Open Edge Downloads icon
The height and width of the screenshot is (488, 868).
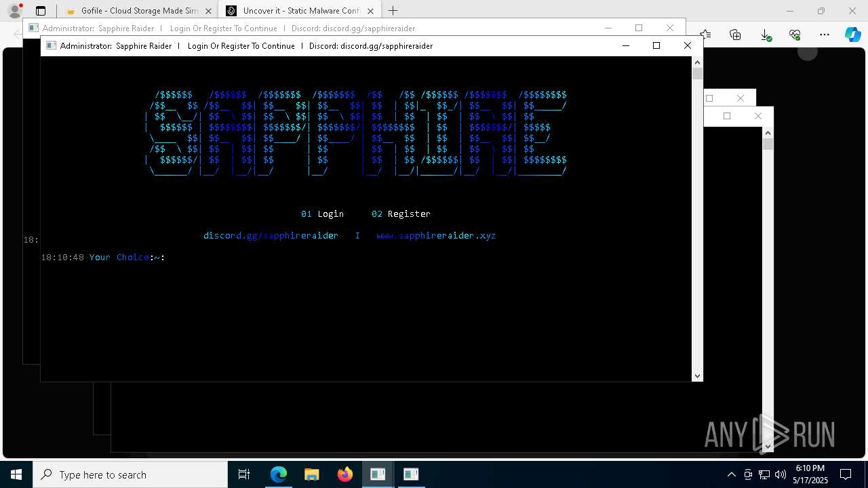[765, 35]
